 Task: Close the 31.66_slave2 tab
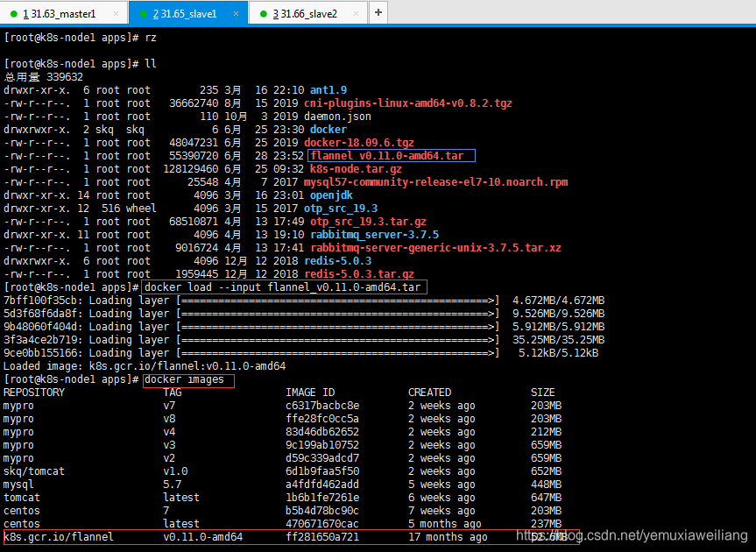point(356,14)
